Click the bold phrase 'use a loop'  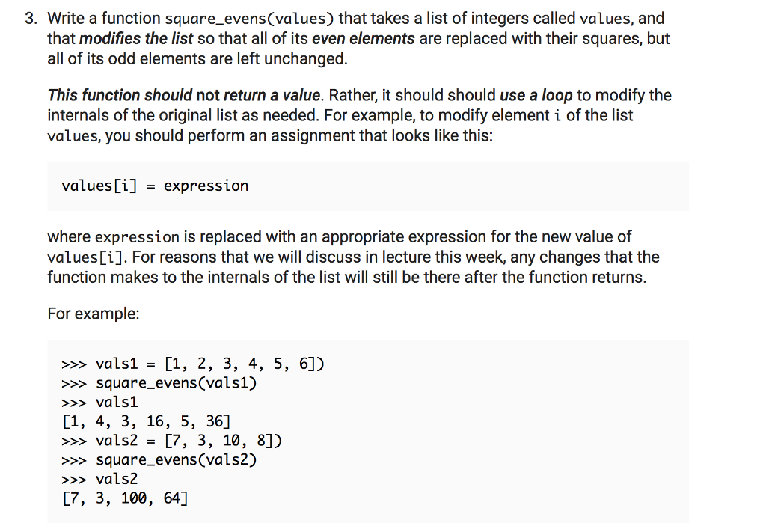click(536, 95)
